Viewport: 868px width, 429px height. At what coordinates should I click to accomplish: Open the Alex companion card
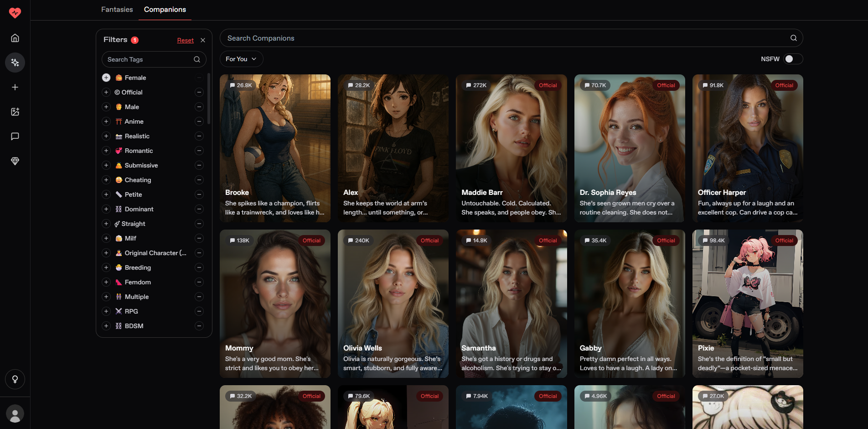pos(393,148)
